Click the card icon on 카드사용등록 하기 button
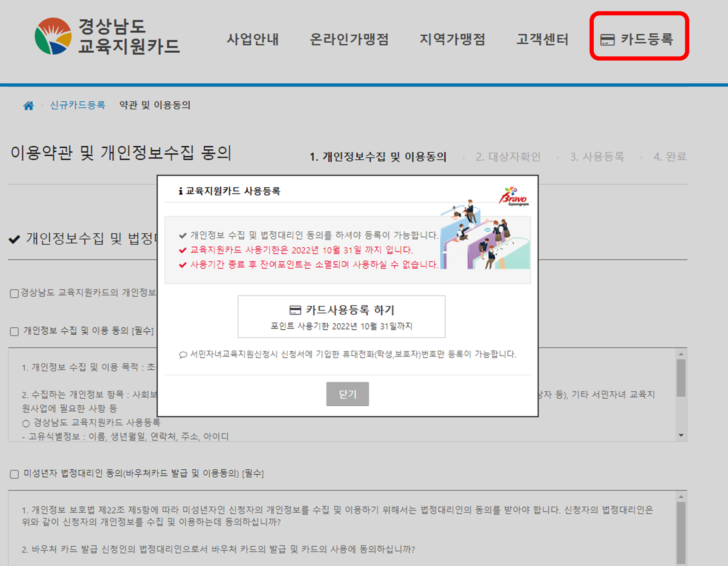728x566 pixels. pos(295,310)
